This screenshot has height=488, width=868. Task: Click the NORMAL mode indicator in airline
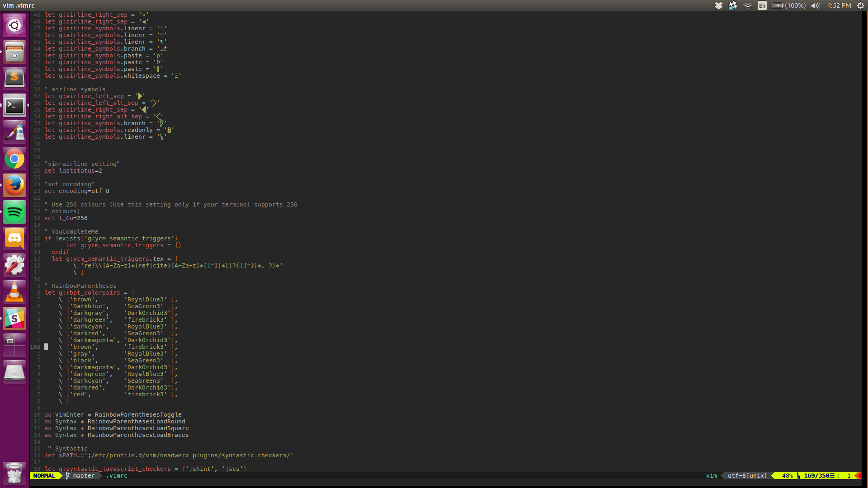[44, 476]
